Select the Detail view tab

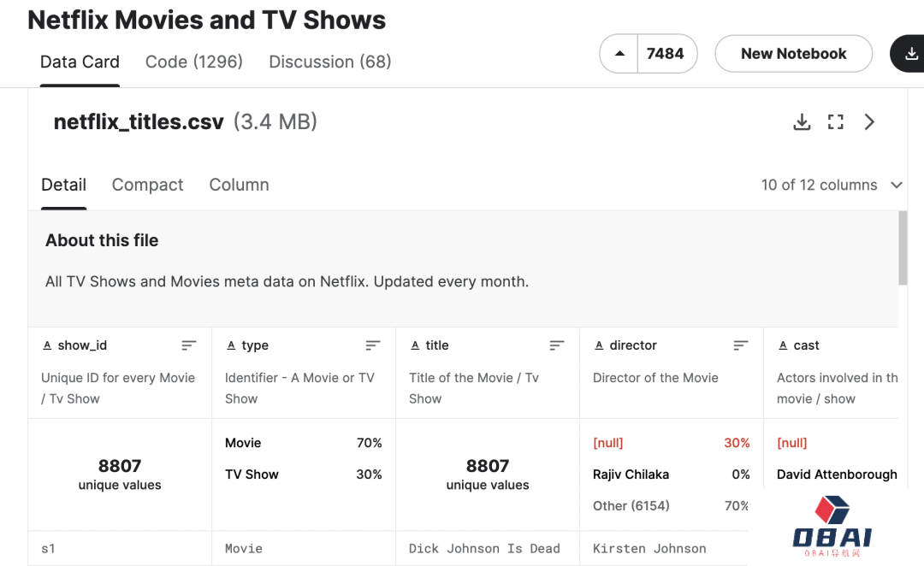point(63,185)
